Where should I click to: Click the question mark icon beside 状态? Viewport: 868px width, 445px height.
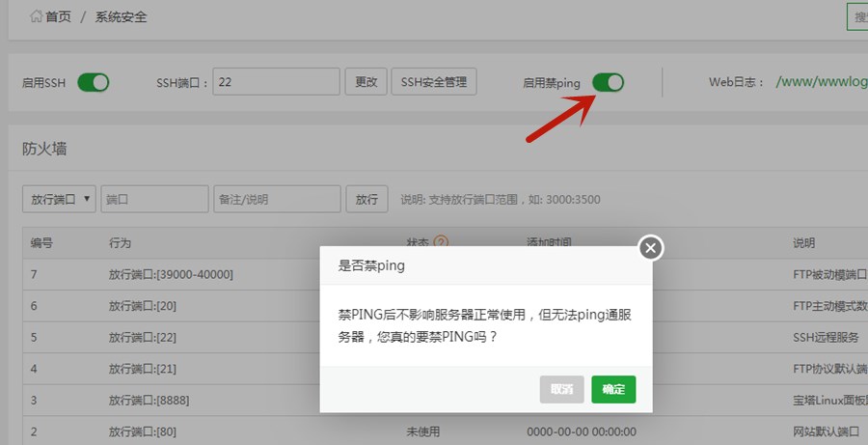(441, 243)
